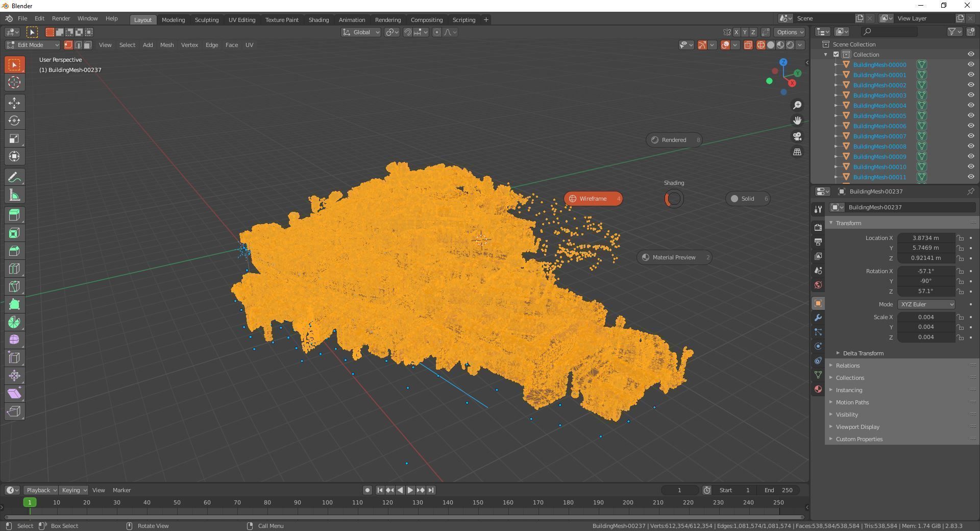980x531 pixels.
Task: Expand the Delta Transform subpanel
Action: 863,353
